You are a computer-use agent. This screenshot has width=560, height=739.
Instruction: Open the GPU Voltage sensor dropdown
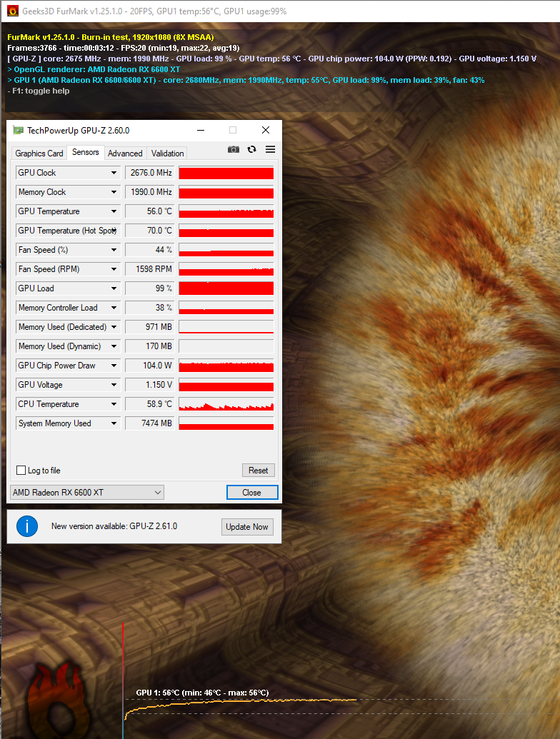[114, 385]
